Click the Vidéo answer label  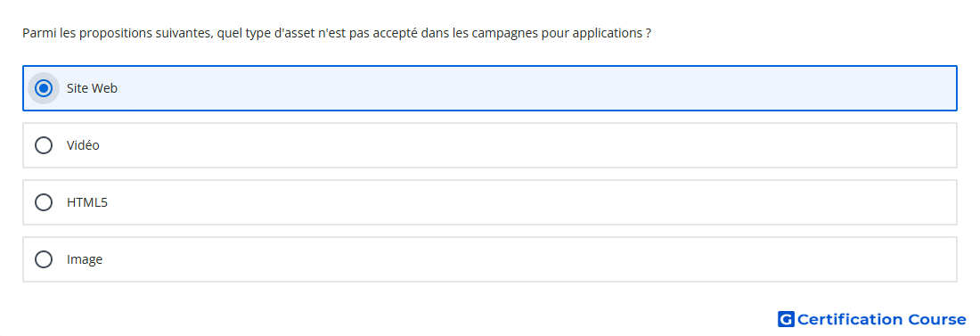(x=83, y=145)
